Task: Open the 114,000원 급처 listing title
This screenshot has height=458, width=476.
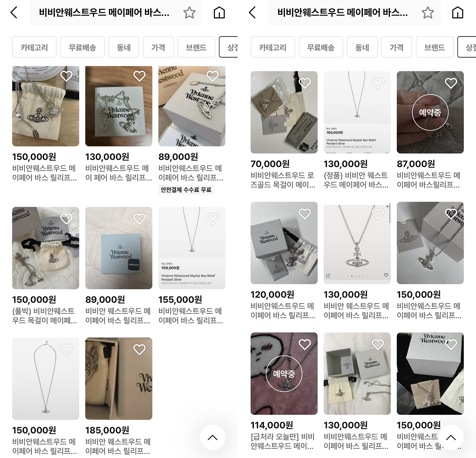Action: point(283,441)
